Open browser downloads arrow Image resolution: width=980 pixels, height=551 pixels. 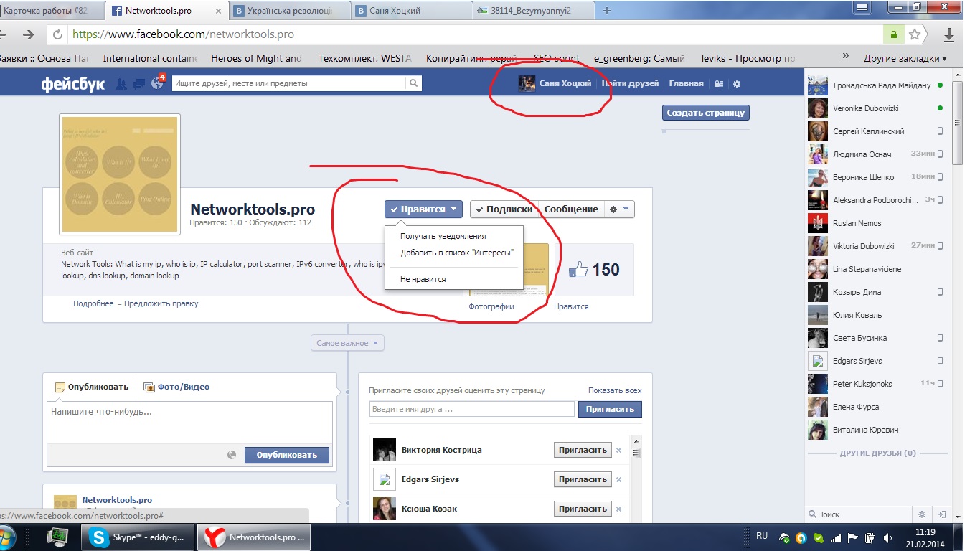(949, 34)
